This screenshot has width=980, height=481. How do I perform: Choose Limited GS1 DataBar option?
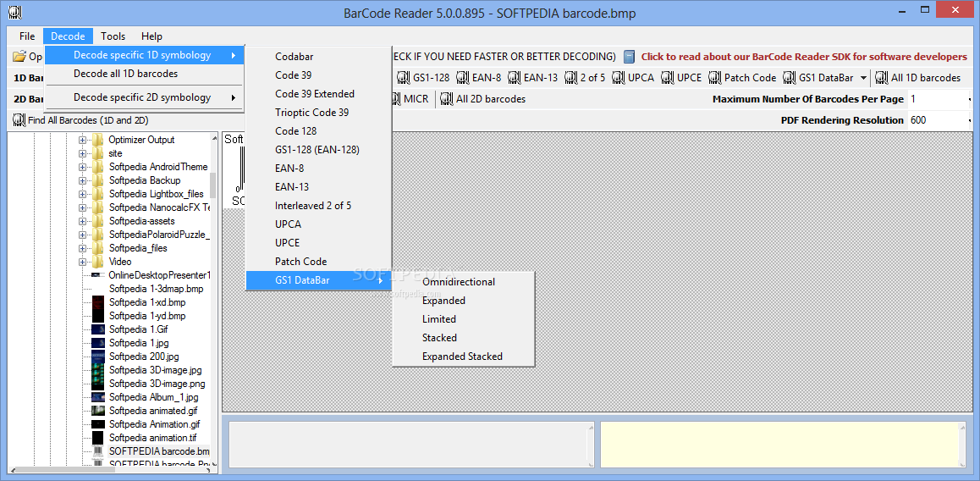pyautogui.click(x=463, y=319)
